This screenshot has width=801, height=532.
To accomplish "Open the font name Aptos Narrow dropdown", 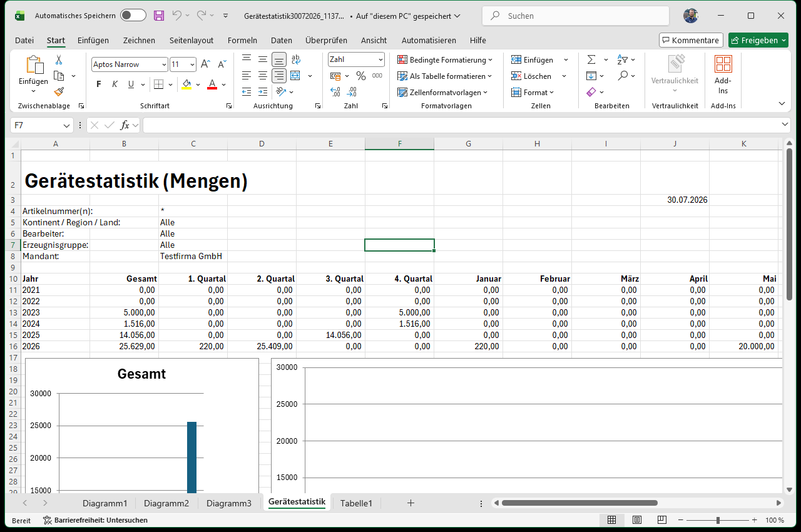I will click(164, 64).
